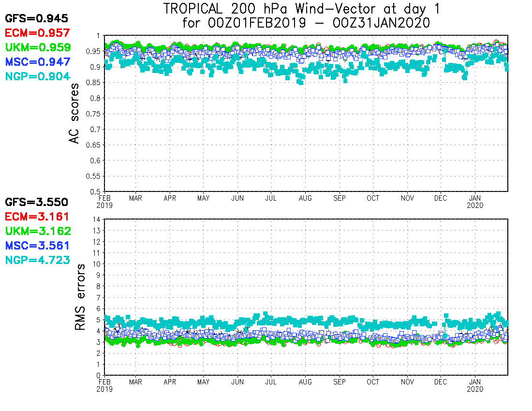Click the MSC=3.561 RMS label

(37, 246)
